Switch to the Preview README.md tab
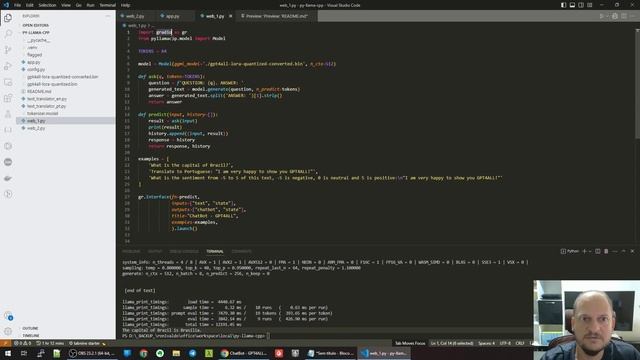 [277, 16]
